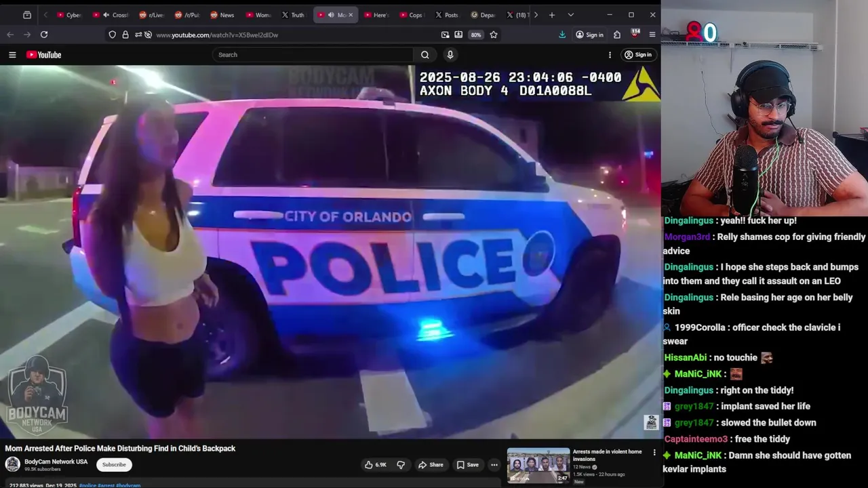Click the browser toolbar Sign in account
Viewport: 868px width, 488px height.
coord(589,35)
